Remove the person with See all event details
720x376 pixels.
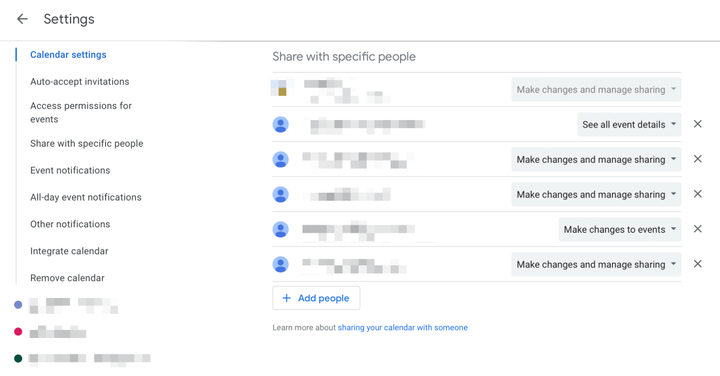pos(698,124)
